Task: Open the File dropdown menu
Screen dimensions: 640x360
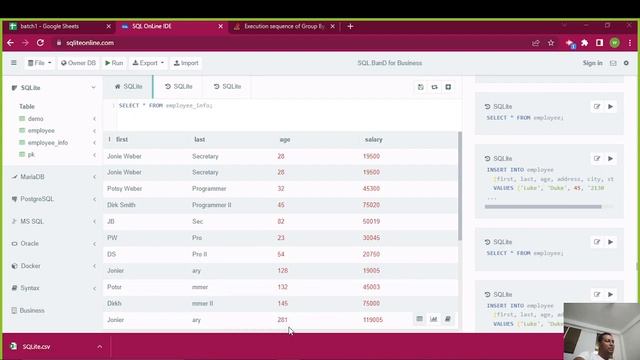Action: point(40,63)
